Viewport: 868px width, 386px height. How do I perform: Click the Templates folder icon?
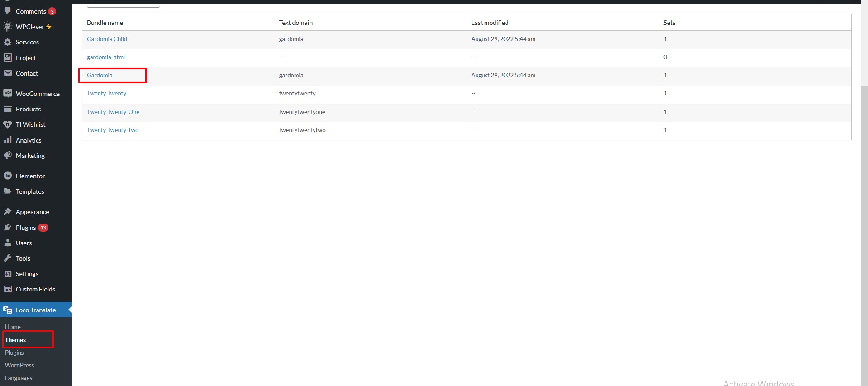click(x=8, y=191)
